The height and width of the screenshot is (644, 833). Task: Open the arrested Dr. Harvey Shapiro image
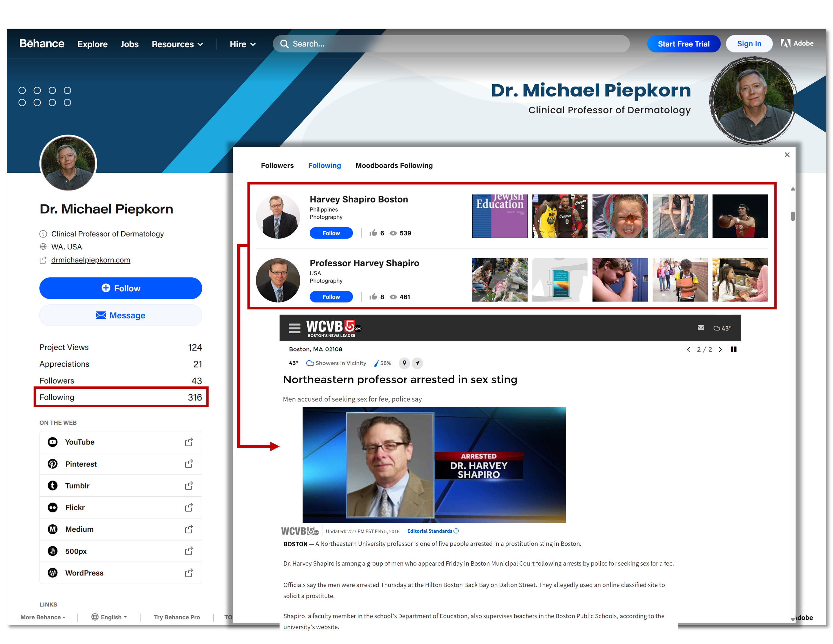434,465
